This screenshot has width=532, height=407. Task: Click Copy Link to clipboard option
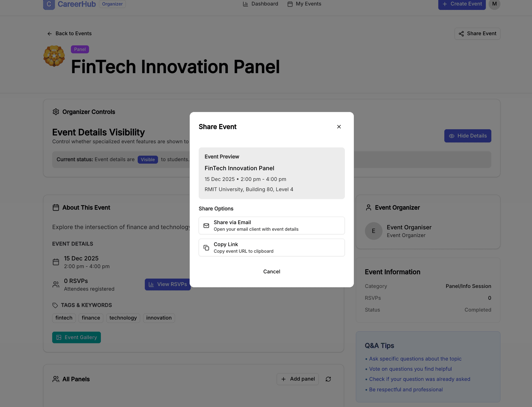tap(271, 248)
